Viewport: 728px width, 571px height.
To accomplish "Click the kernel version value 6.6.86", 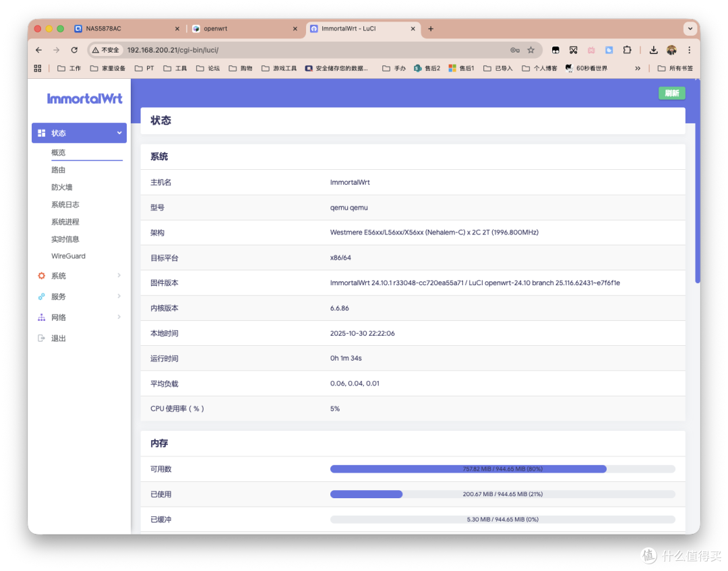I will click(339, 308).
